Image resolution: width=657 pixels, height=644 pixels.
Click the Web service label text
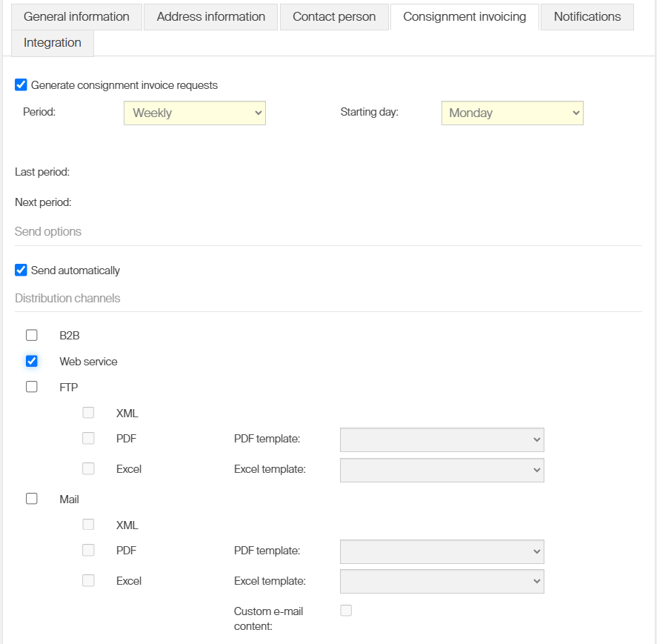(x=88, y=362)
